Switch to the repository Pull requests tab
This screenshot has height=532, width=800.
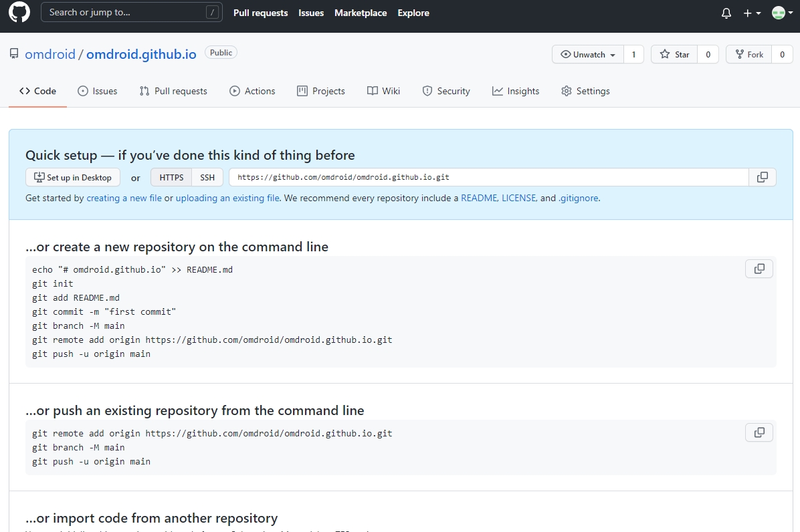[x=173, y=91]
